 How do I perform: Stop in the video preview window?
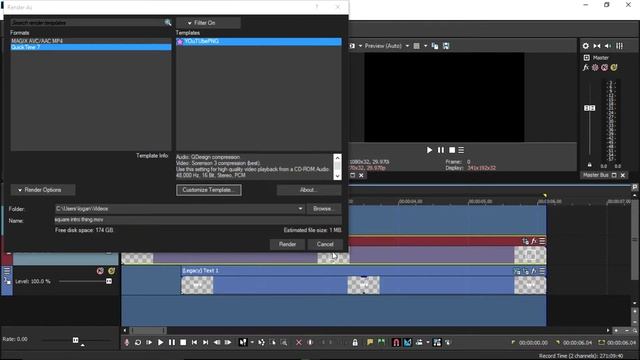click(x=452, y=150)
